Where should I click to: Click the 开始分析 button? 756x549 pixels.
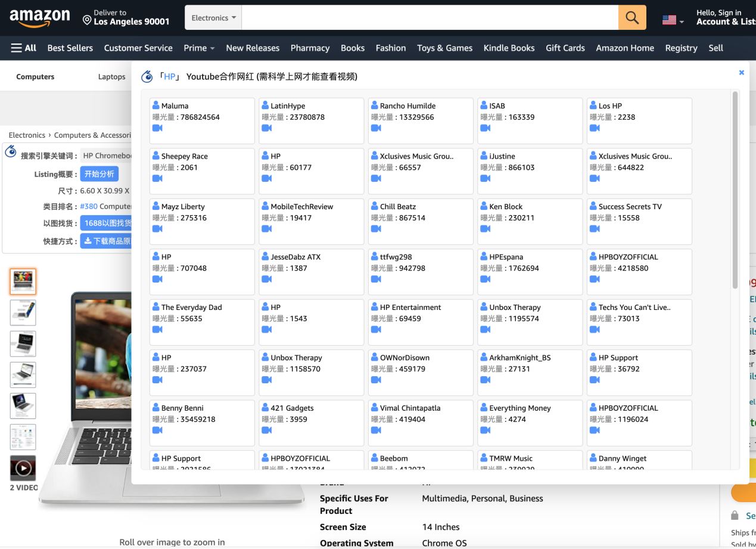(x=99, y=174)
